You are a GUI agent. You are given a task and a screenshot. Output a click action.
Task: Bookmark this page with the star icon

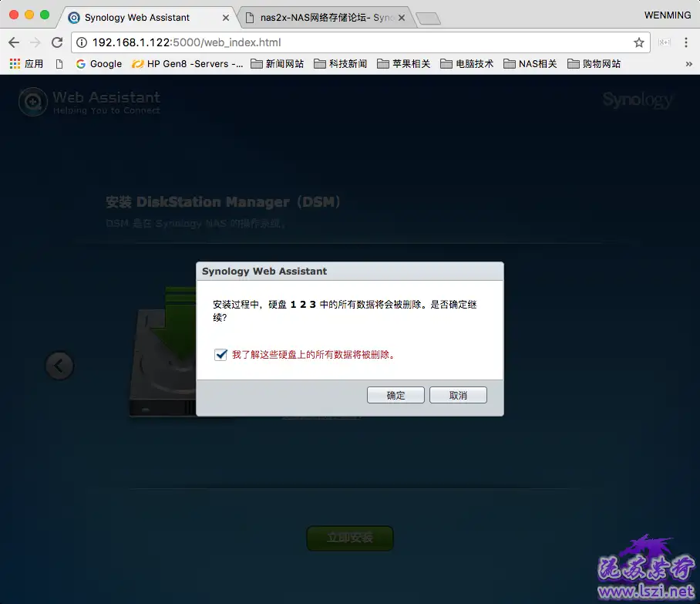[x=639, y=42]
